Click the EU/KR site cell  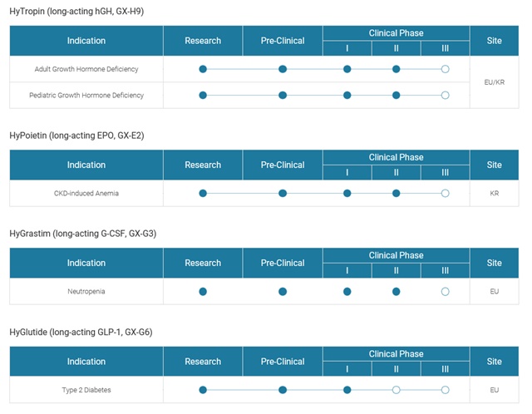coord(495,82)
